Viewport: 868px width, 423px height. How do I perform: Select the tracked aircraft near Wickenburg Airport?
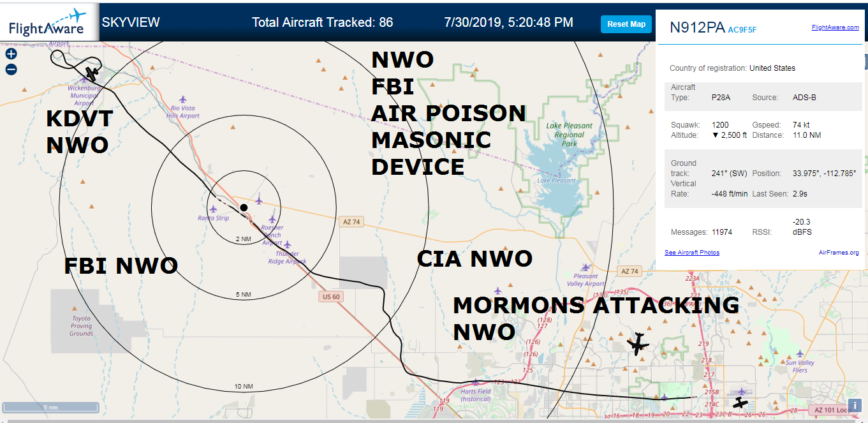click(x=92, y=73)
